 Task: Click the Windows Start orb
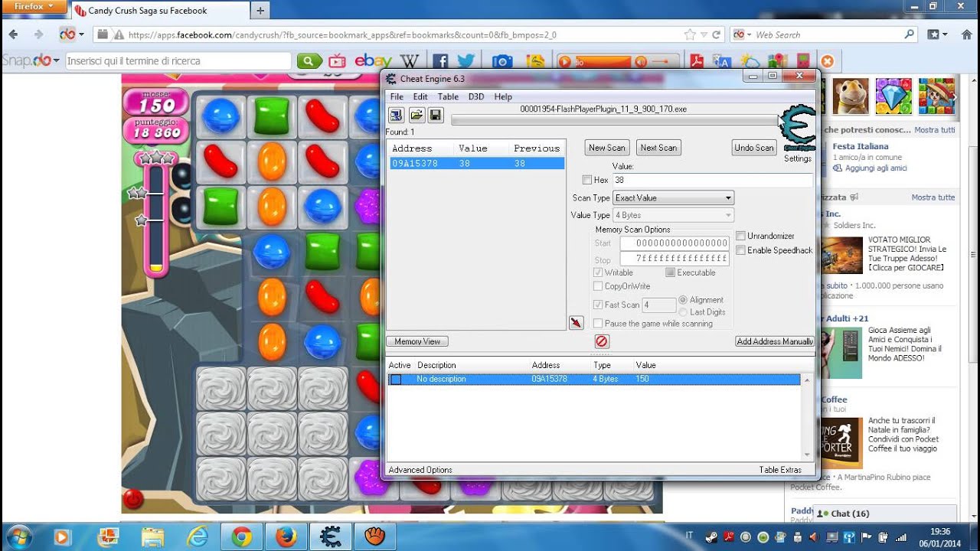18,537
